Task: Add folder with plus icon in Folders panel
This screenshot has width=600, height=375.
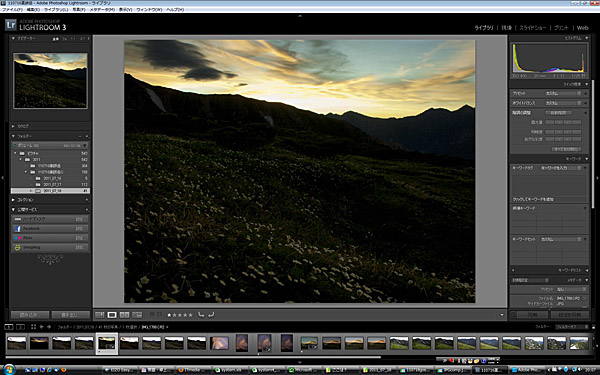Action: [87, 136]
